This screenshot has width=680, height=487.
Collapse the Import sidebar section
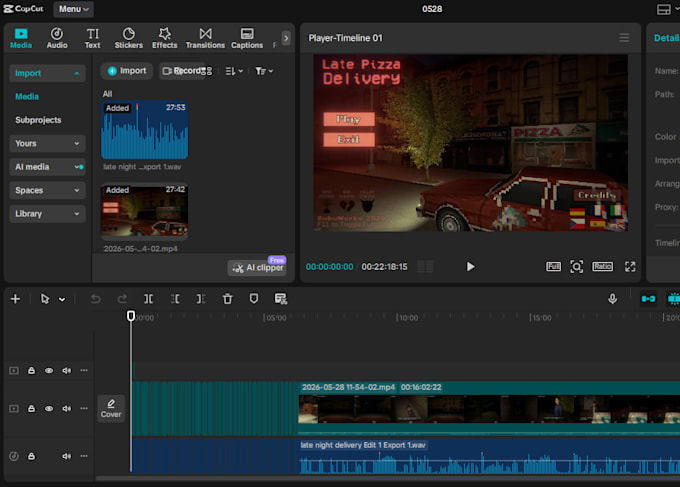(47, 73)
